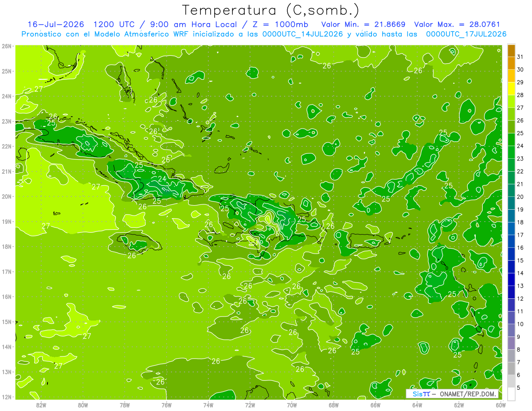Click the "12N" latitude label
This screenshot has width=532, height=411.
[6, 397]
